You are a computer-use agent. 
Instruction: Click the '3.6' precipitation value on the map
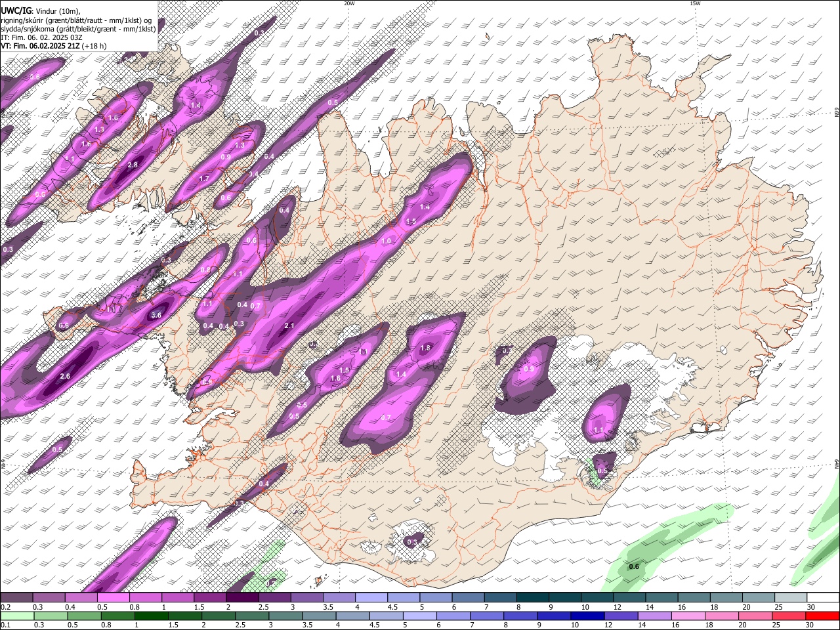click(x=156, y=315)
